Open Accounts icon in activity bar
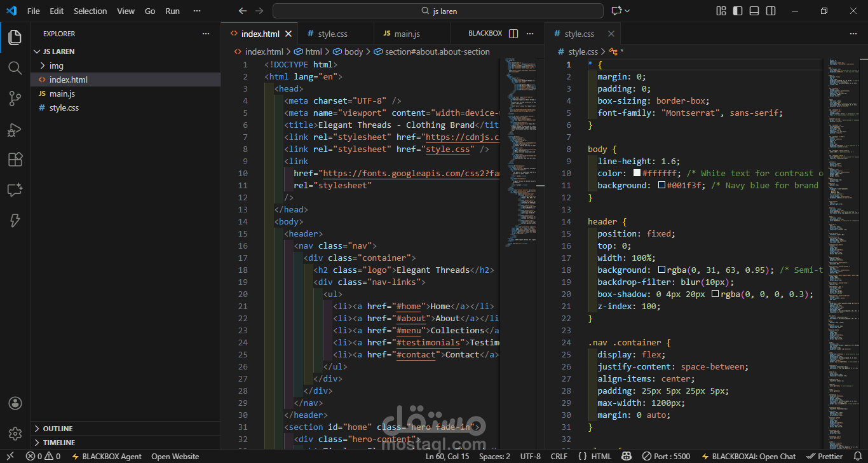The height and width of the screenshot is (463, 868). tap(15, 403)
